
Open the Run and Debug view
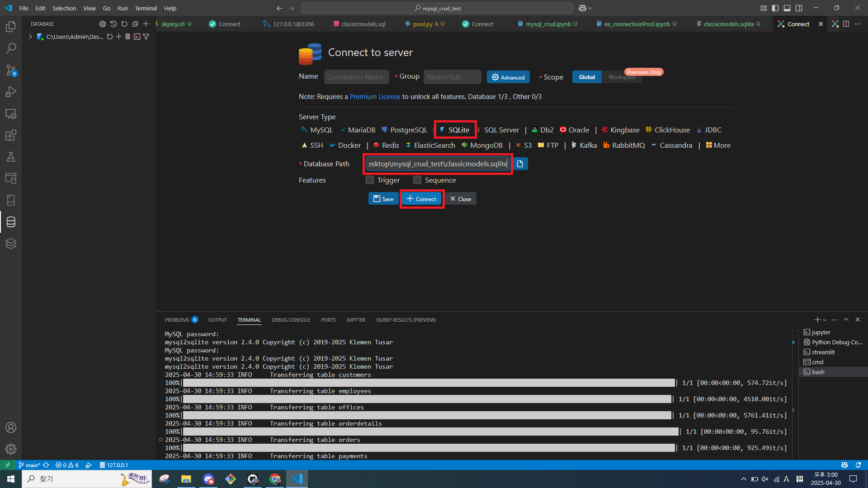(11, 92)
